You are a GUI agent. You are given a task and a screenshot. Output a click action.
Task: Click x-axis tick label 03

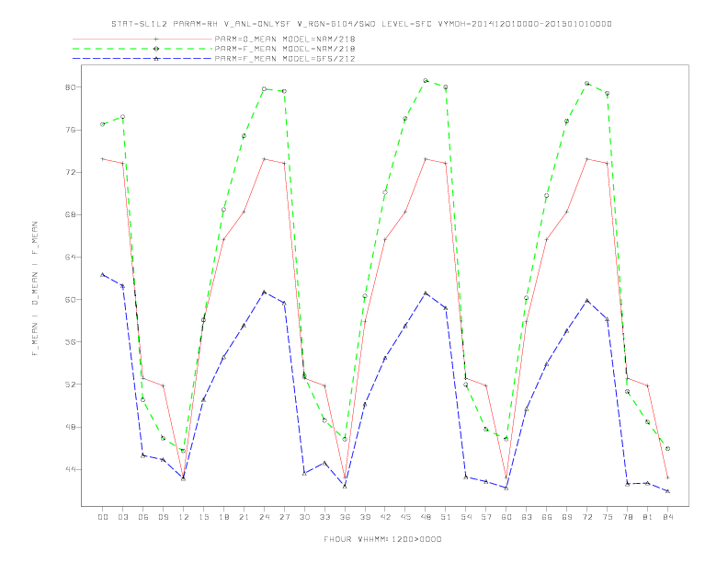coord(122,517)
